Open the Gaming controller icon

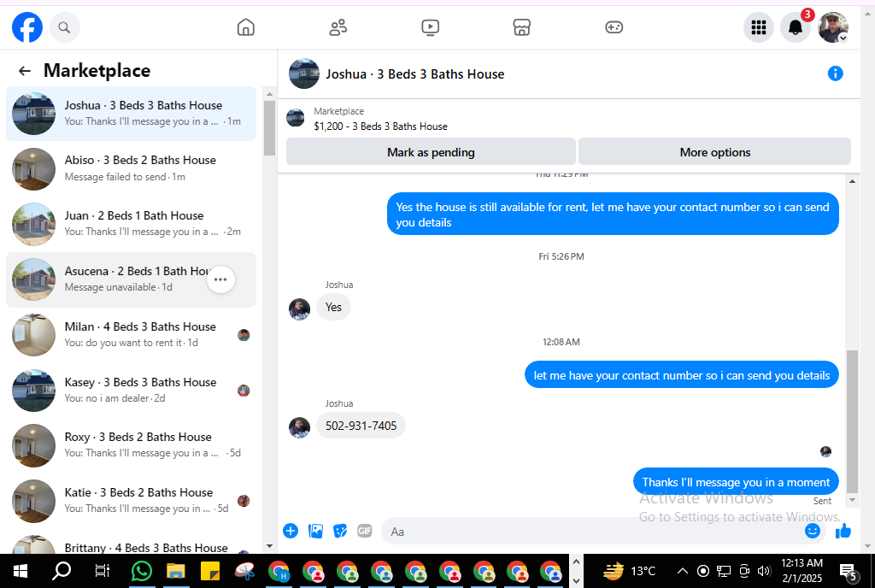coord(614,27)
